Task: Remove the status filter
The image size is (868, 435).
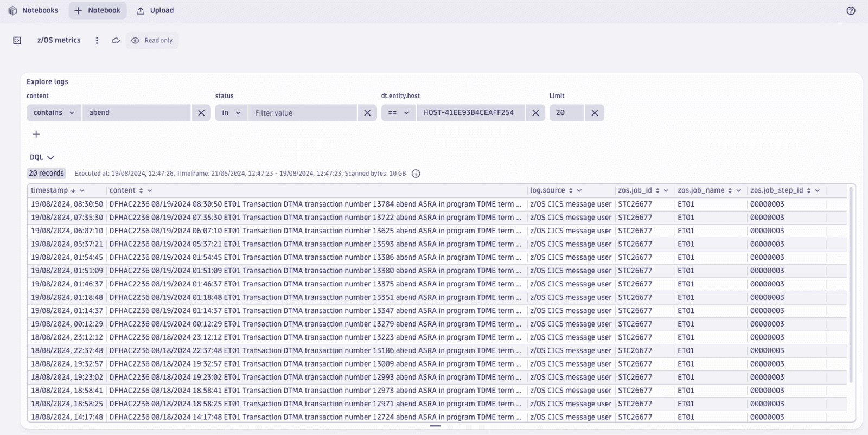Action: point(367,112)
